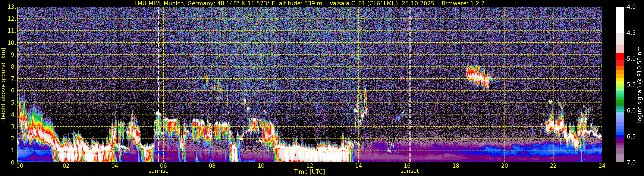The height and width of the screenshot is (176, 644).
Task: Click the "Height above ground [km]" axis label
Action: [x=3, y=85]
